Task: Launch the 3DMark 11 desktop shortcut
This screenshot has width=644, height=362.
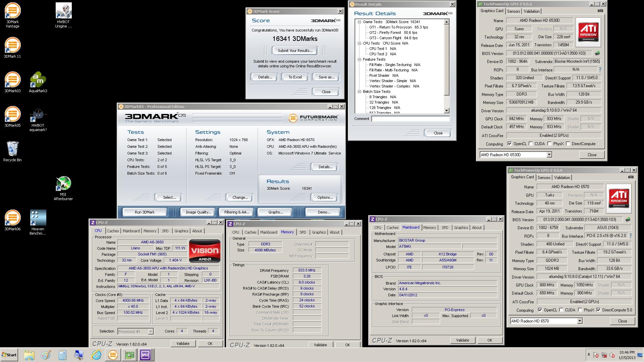Action: pos(12,48)
